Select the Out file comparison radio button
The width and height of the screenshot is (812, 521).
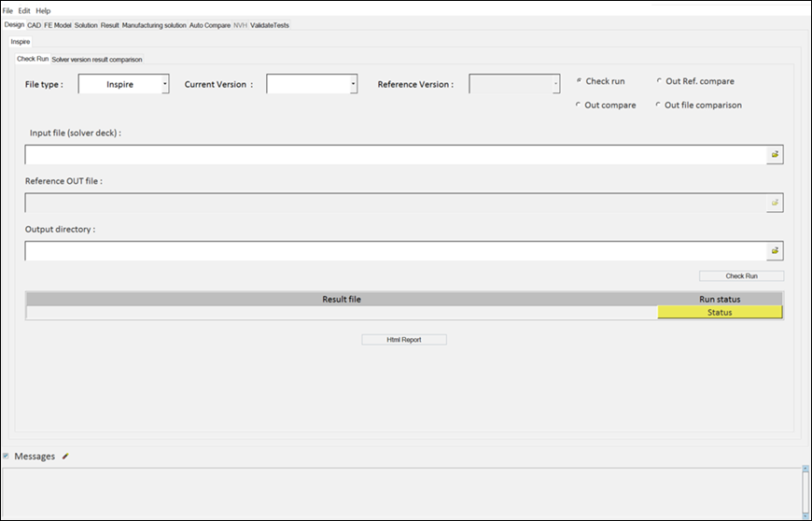pyautogui.click(x=658, y=105)
